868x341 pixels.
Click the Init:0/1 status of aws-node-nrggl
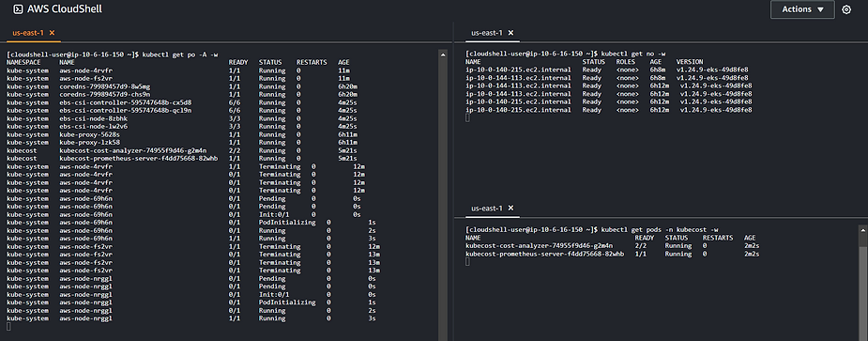274,295
